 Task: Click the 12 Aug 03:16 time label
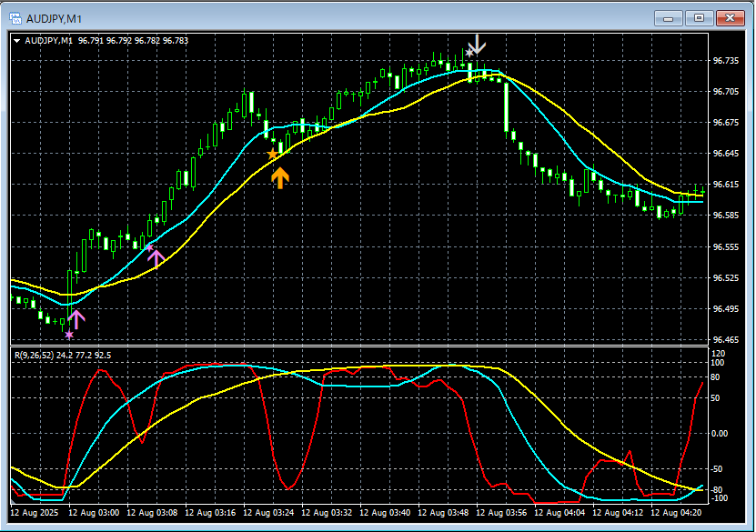pyautogui.click(x=210, y=513)
